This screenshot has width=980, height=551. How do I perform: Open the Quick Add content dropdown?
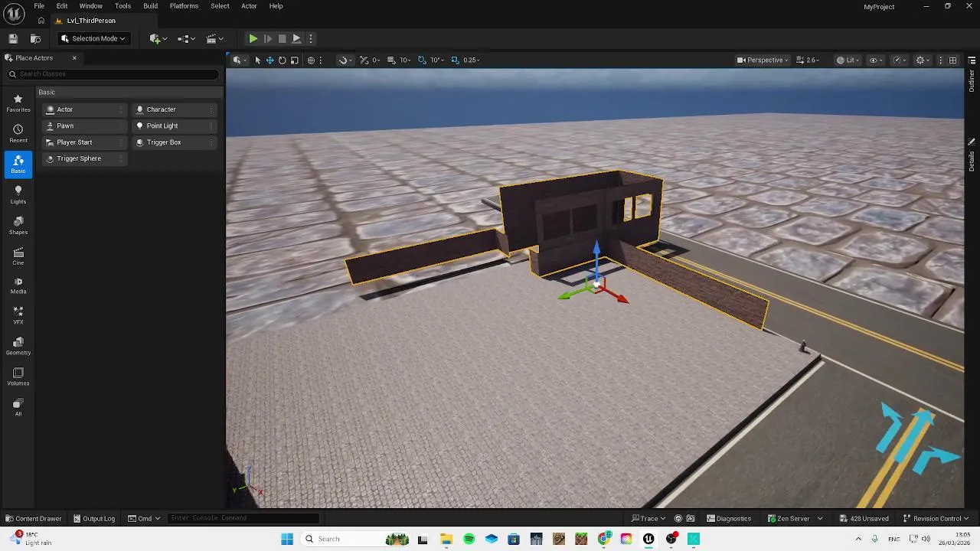tap(158, 38)
